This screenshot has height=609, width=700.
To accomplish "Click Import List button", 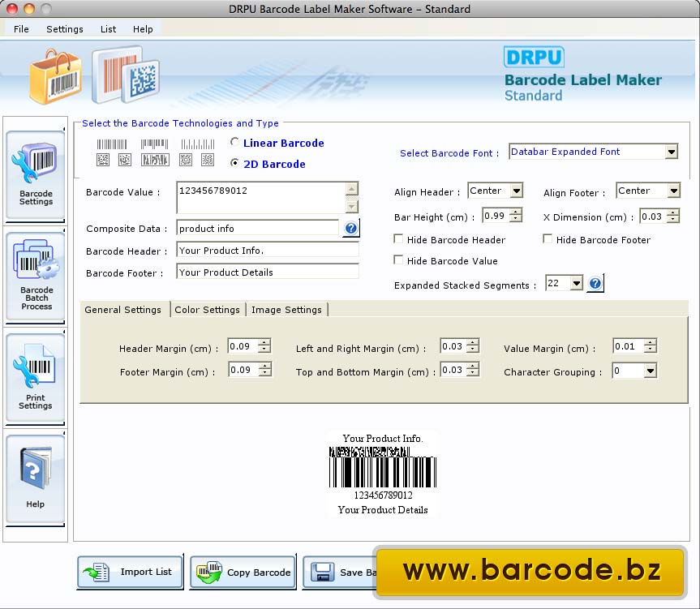I will pyautogui.click(x=130, y=572).
